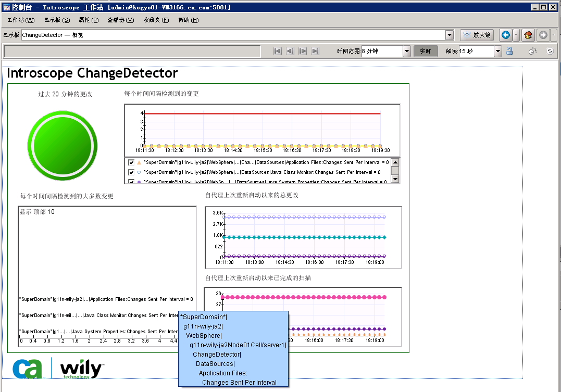Click the red line in changes graph
The image size is (561, 392).
pyautogui.click(x=262, y=113)
